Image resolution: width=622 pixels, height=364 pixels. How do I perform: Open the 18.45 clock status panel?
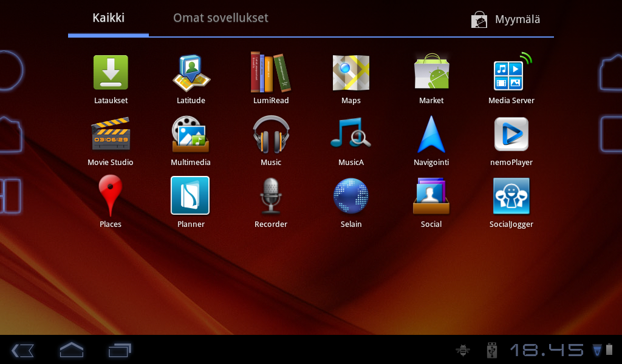(x=547, y=350)
